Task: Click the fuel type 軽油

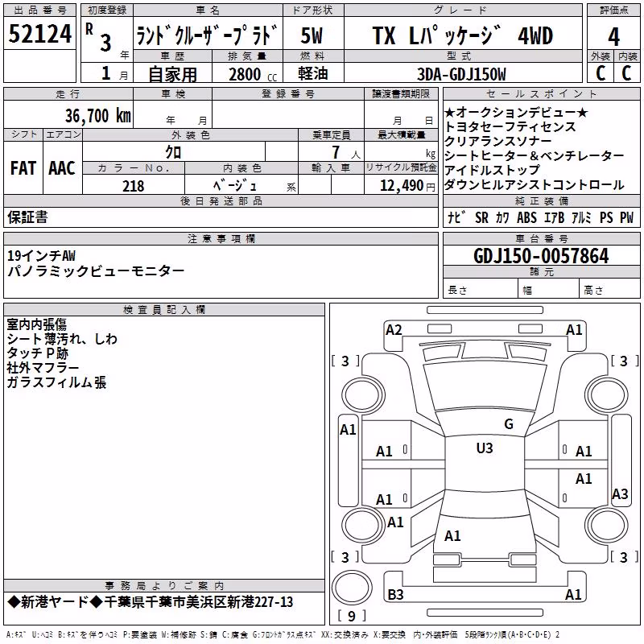Action: [x=313, y=73]
